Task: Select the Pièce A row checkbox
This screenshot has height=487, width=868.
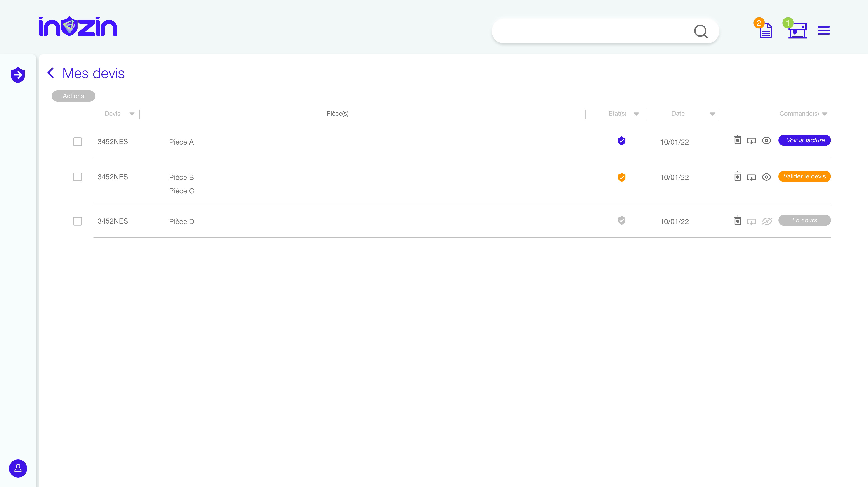Action: [x=78, y=142]
